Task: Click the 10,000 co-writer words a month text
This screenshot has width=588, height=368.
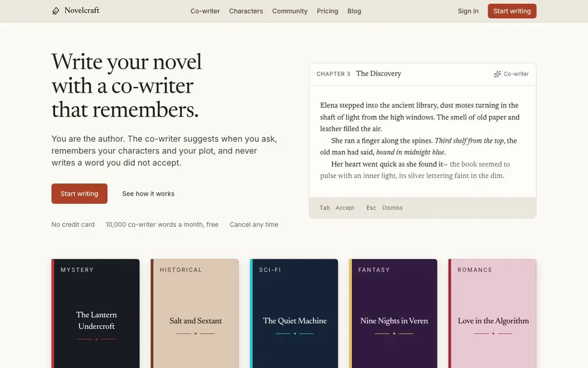Action: coord(162,224)
